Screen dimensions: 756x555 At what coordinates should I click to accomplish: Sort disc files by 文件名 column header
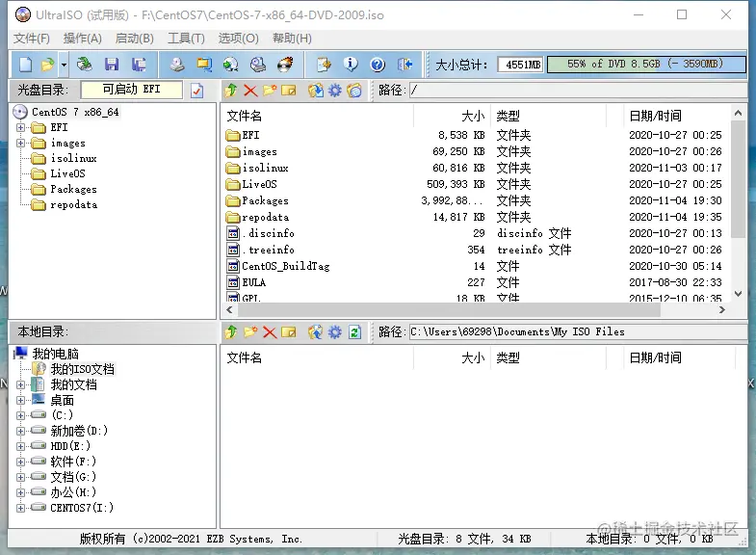point(317,116)
